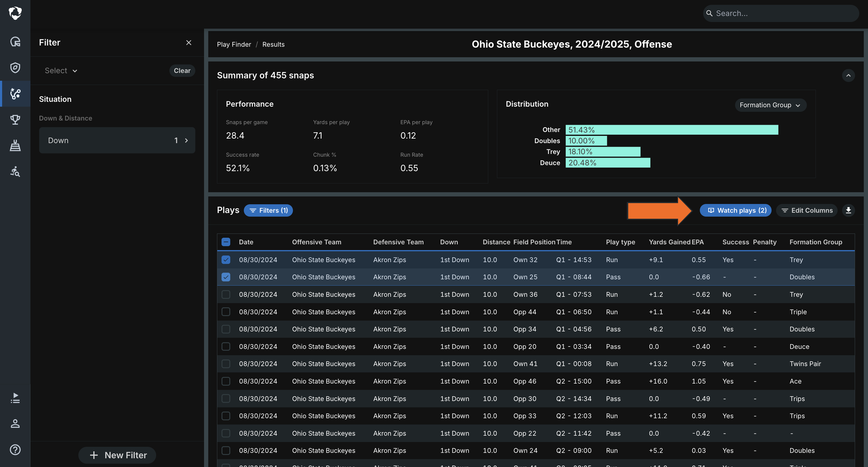Image resolution: width=868 pixels, height=467 pixels.
Task: Open the trophy icon sidebar section
Action: coord(15,119)
